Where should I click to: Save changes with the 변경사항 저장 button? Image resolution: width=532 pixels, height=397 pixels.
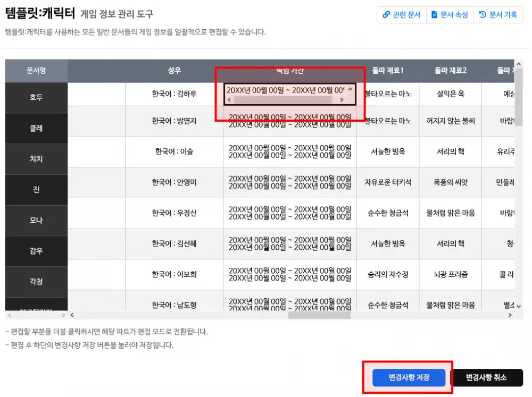click(409, 378)
